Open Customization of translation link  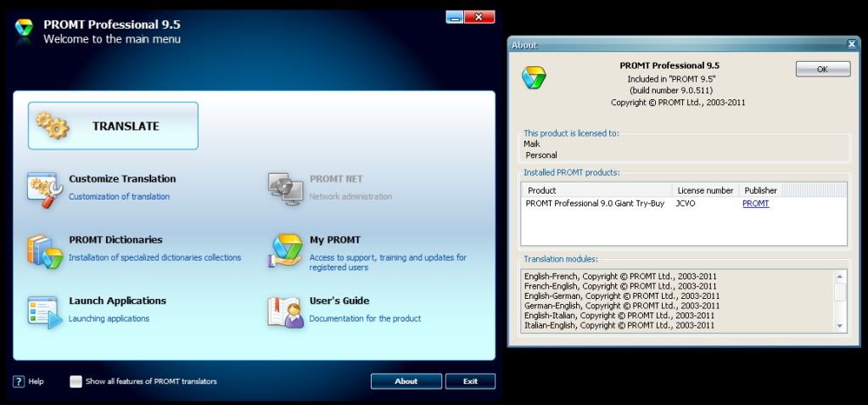[119, 197]
